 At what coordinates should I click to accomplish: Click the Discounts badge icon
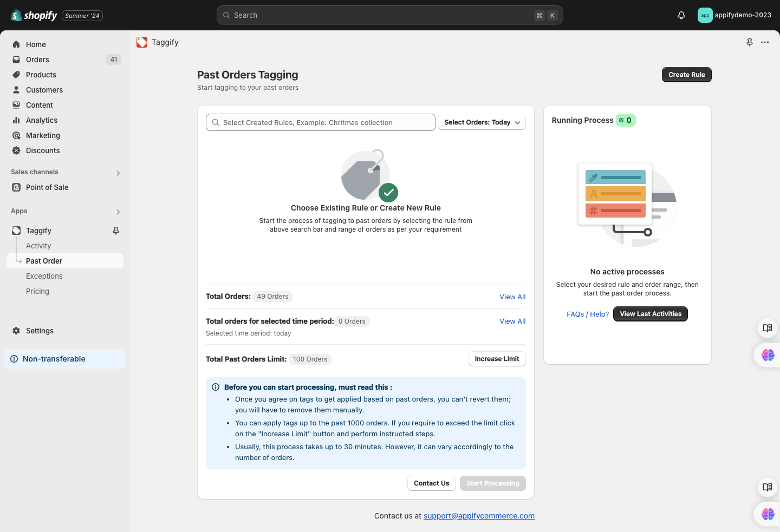pyautogui.click(x=16, y=150)
